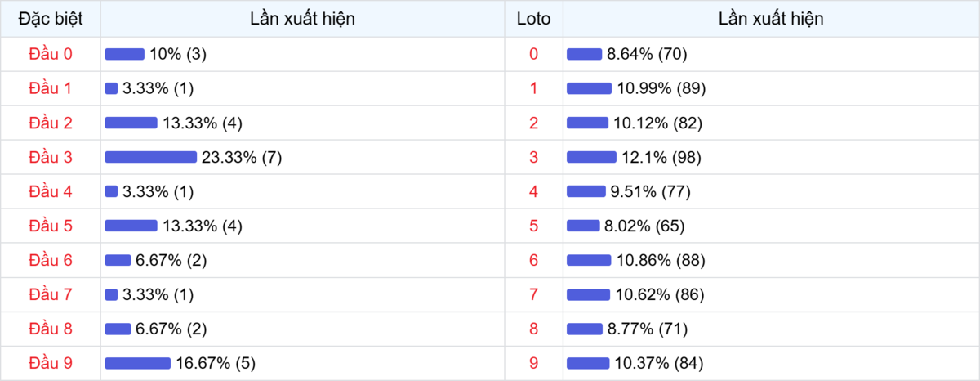The image size is (980, 381).
Task: Click the Đầu 3 progress bar
Action: tap(150, 157)
